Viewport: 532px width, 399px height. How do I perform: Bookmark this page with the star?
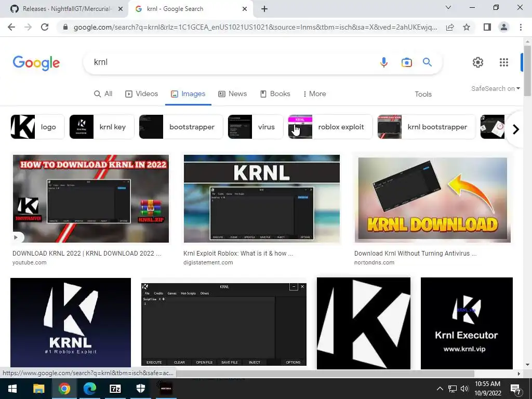467,27
